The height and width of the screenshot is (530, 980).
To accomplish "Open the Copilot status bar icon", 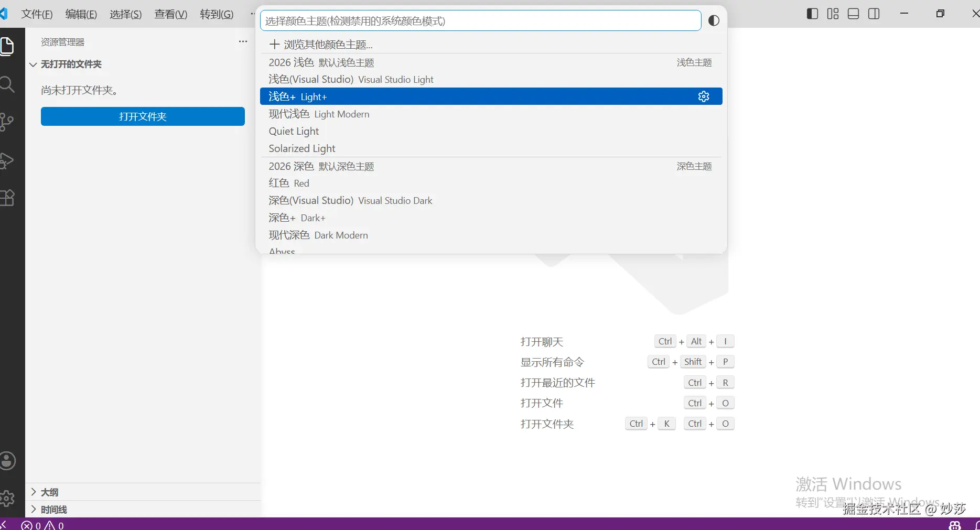I will 955,525.
